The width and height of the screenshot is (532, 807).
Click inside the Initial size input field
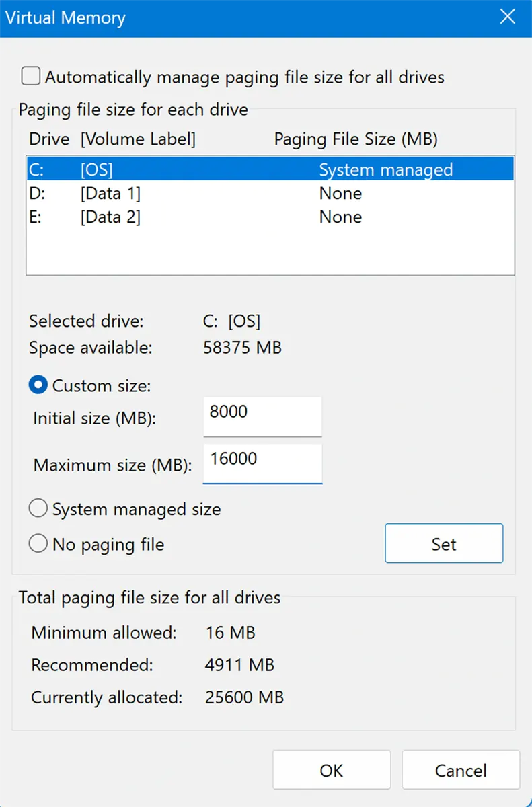coord(262,416)
